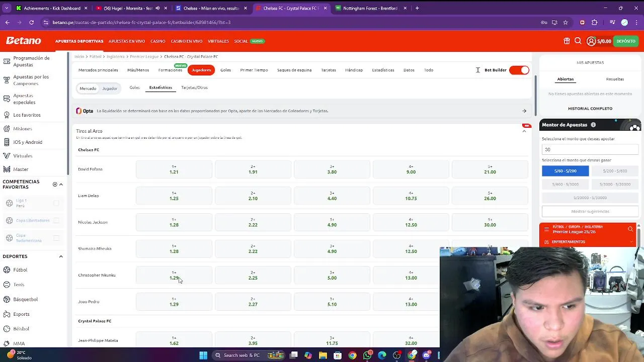Click the info icon next to Mentor de Apuestas
This screenshot has width=644, height=362.
(593, 125)
